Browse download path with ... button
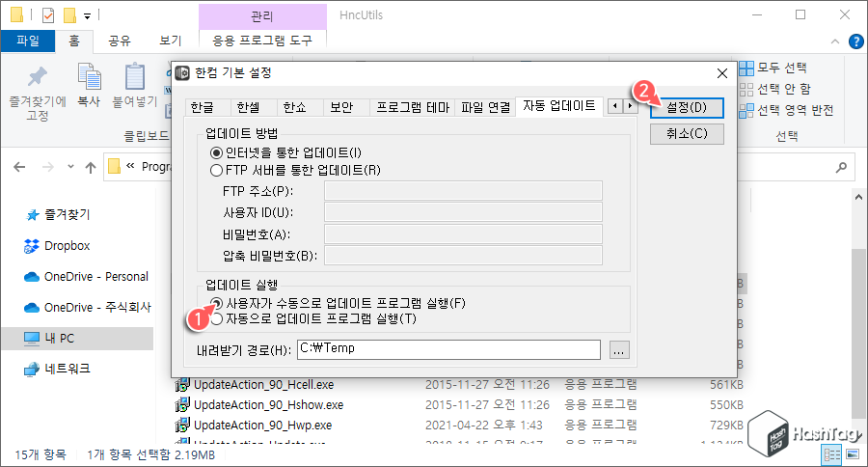 (x=619, y=350)
